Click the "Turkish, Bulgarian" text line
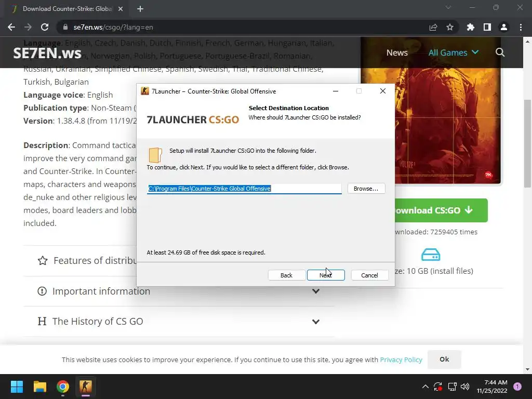Screen dimensions: 532x399 pyautogui.click(x=56, y=82)
